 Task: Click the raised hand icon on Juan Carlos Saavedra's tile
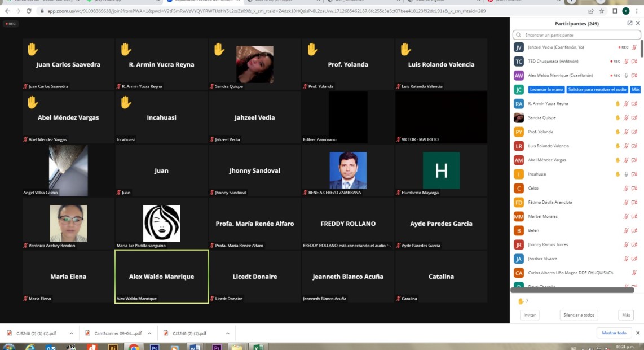(33, 50)
